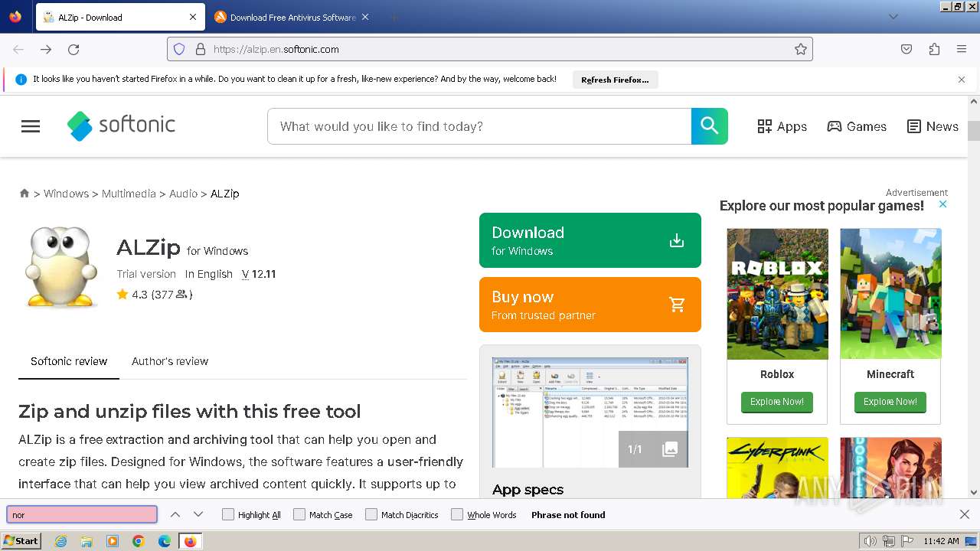This screenshot has width=980, height=551.
Task: Open the Softonic hamburger side menu
Action: [x=31, y=126]
